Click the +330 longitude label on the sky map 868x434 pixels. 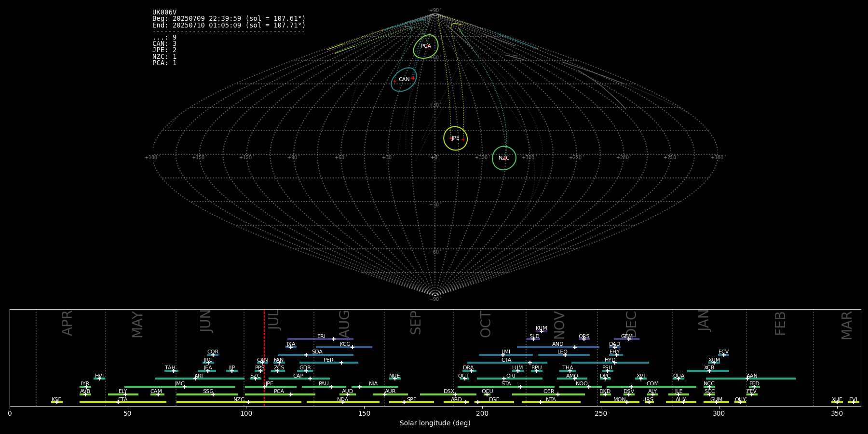pyautogui.click(x=481, y=158)
